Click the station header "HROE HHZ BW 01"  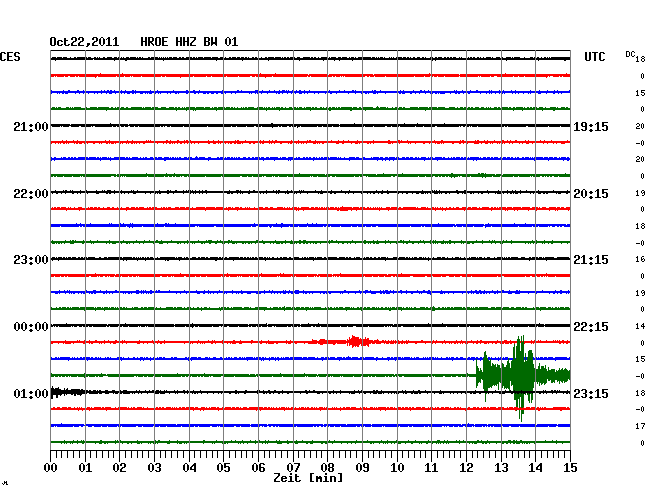pyautogui.click(x=189, y=42)
